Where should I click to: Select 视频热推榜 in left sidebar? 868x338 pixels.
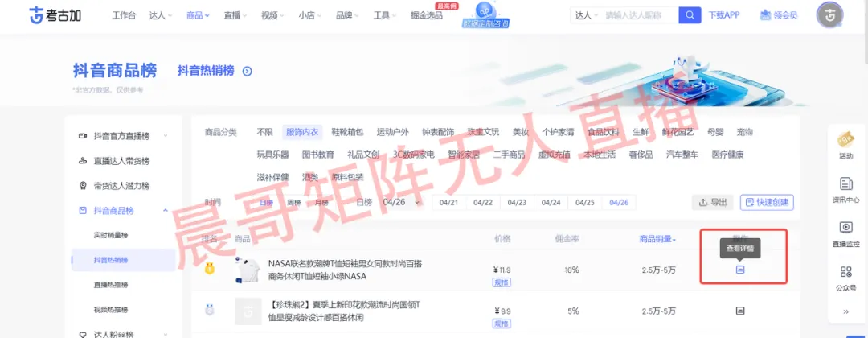pyautogui.click(x=111, y=310)
